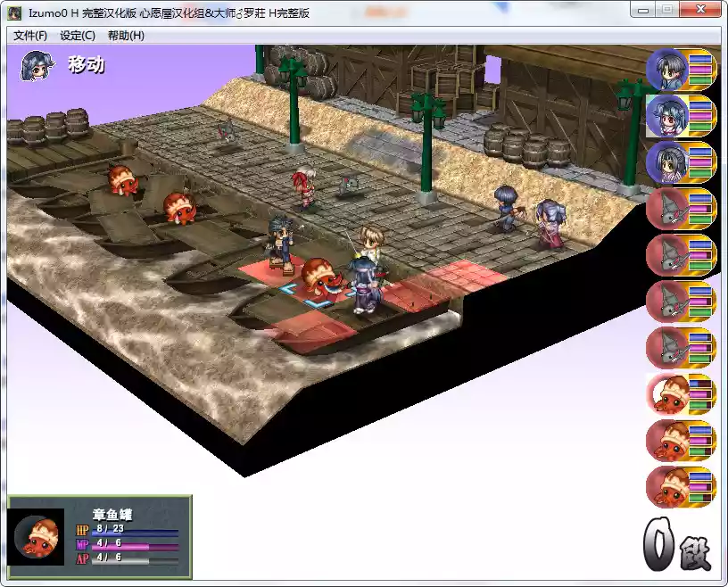
Task: Click the 章鱼罐 portrait in the status panel
Action: click(x=36, y=537)
